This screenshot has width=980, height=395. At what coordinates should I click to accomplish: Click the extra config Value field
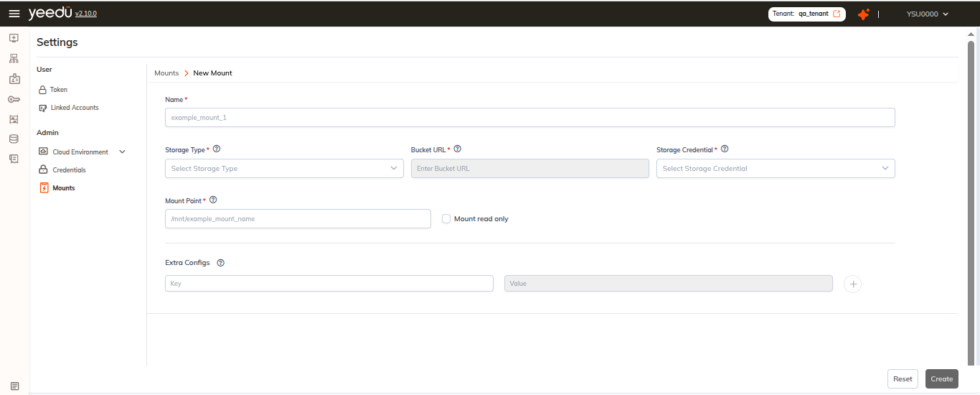pos(669,284)
